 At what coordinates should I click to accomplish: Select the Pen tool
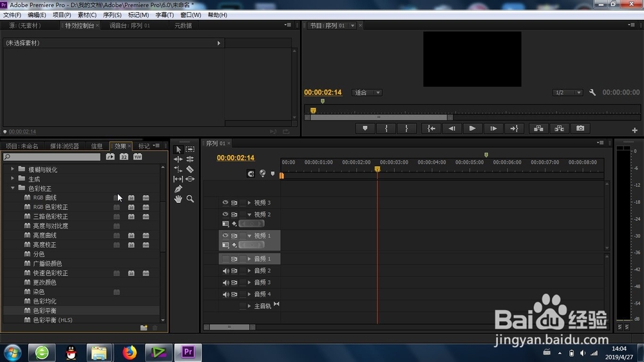pos(178,189)
